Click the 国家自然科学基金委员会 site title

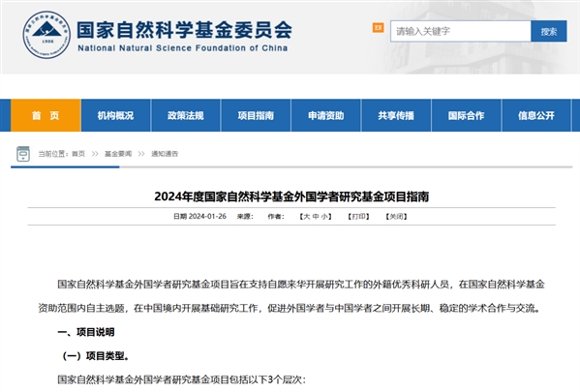[x=184, y=30]
